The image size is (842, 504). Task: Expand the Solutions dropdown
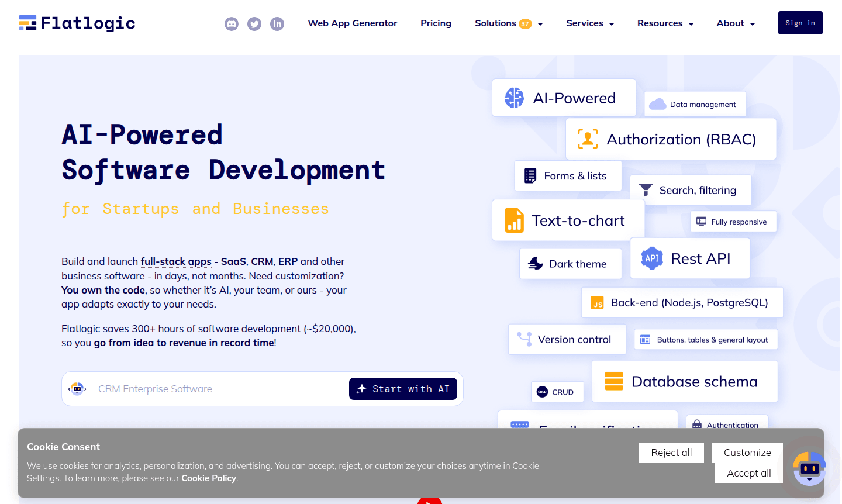coord(509,23)
